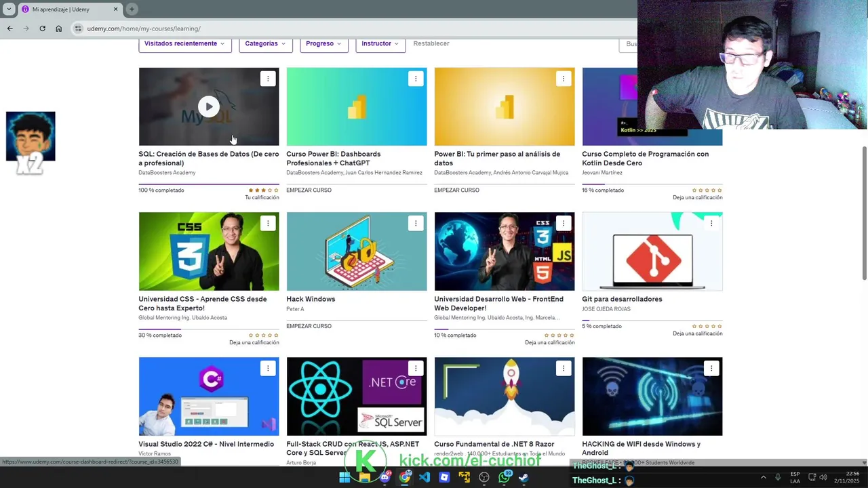
Task: Open Git para desarrolladores course title
Action: click(622, 299)
